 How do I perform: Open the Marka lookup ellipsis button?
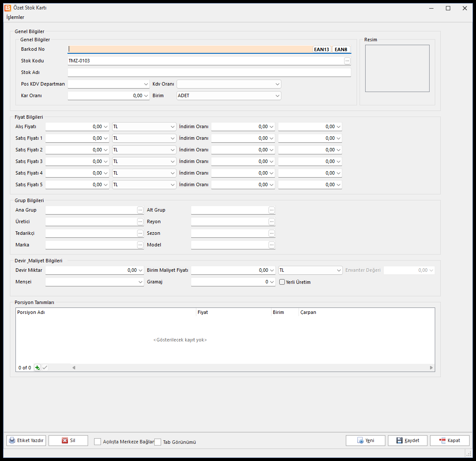point(140,245)
